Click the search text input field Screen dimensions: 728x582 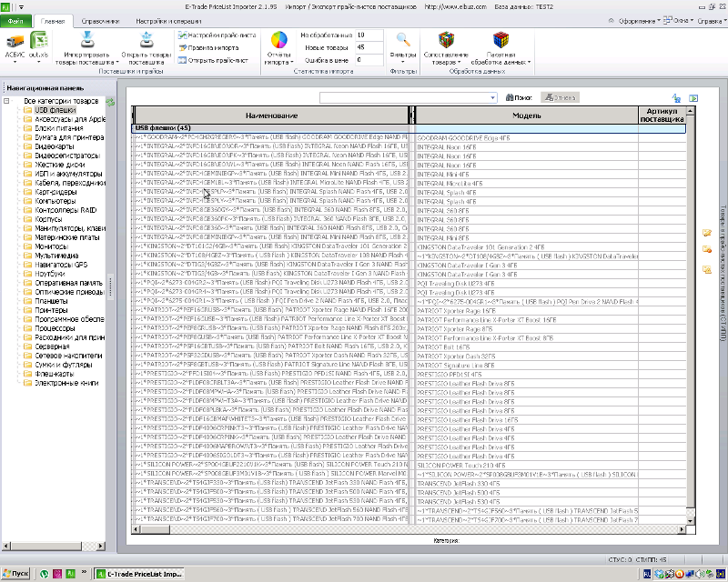(404, 98)
